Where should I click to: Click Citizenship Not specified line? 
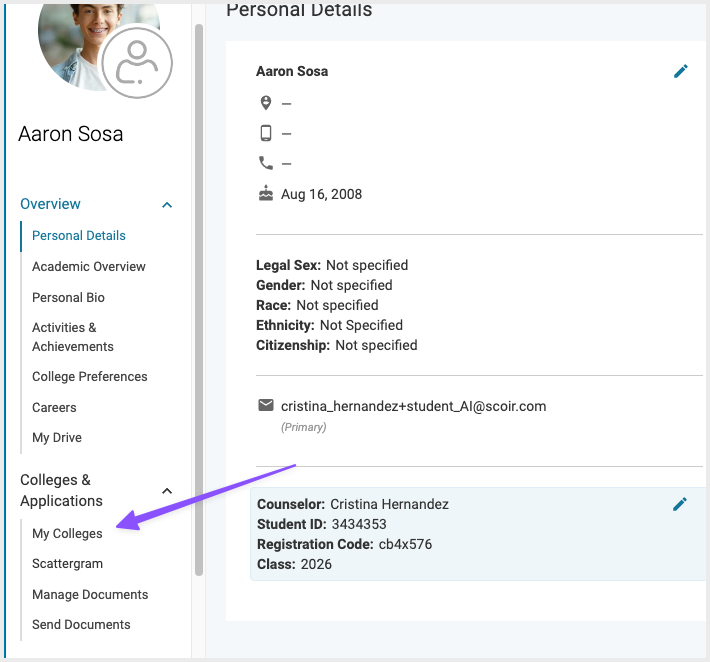(337, 345)
